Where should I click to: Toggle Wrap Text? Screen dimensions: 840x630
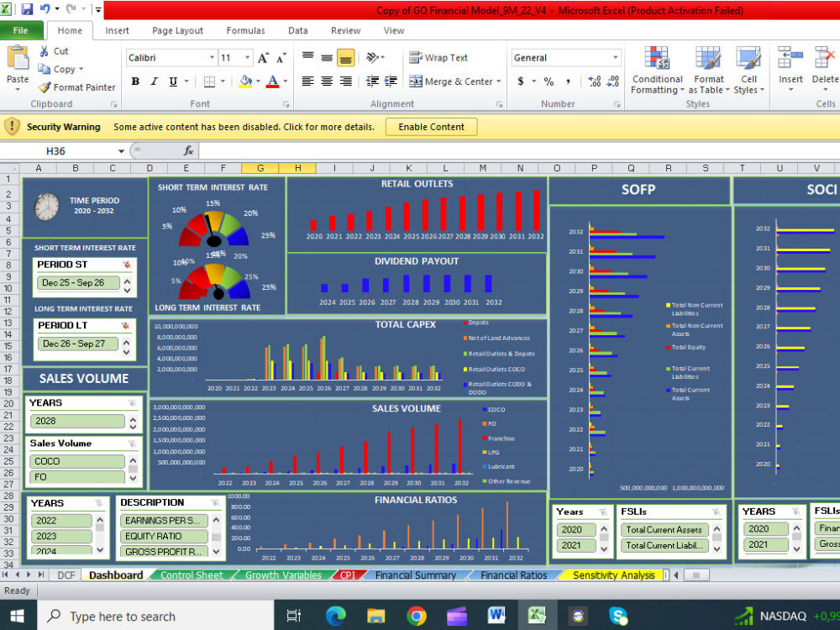[438, 58]
